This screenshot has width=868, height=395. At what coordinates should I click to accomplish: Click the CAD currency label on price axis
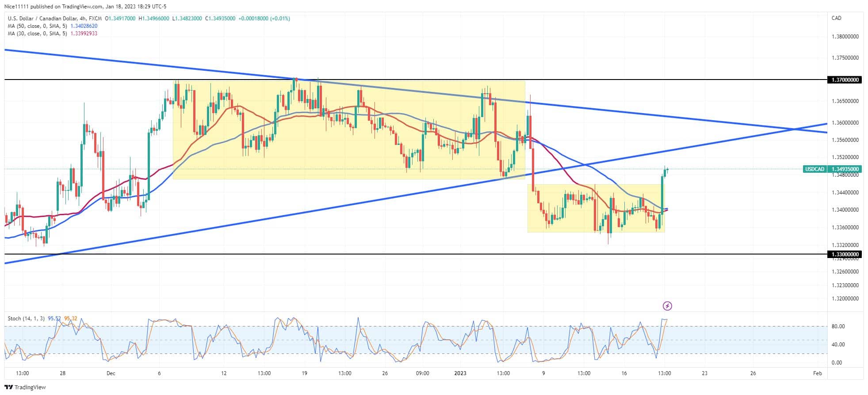(x=837, y=18)
